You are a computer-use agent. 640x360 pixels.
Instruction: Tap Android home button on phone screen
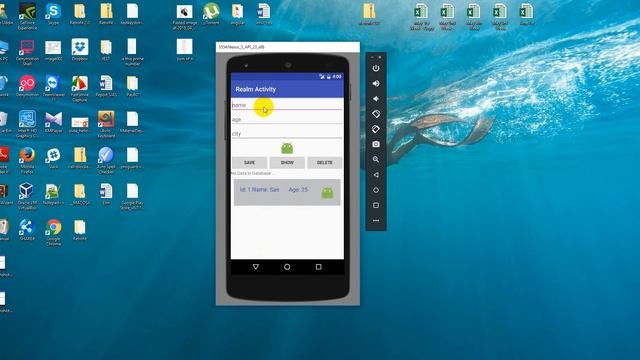(x=287, y=267)
